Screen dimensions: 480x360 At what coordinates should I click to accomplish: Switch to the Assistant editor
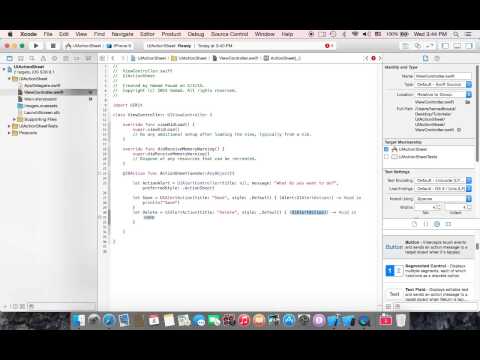[x=418, y=46]
